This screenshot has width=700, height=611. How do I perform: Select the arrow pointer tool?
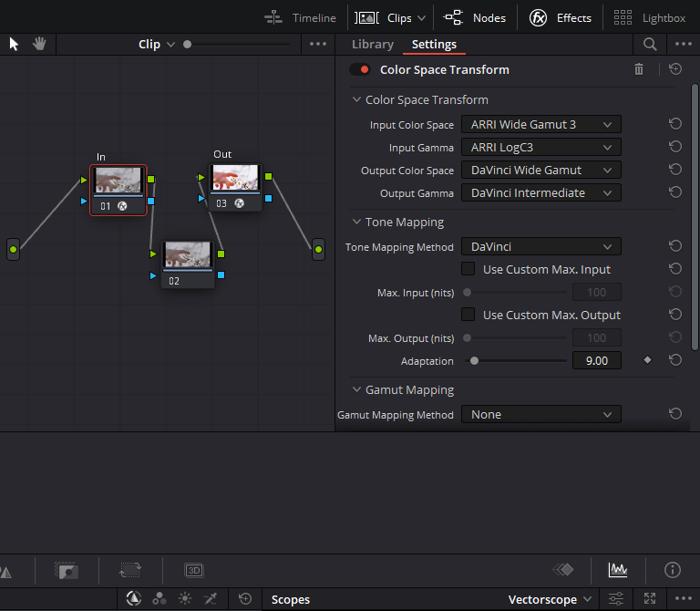click(14, 44)
